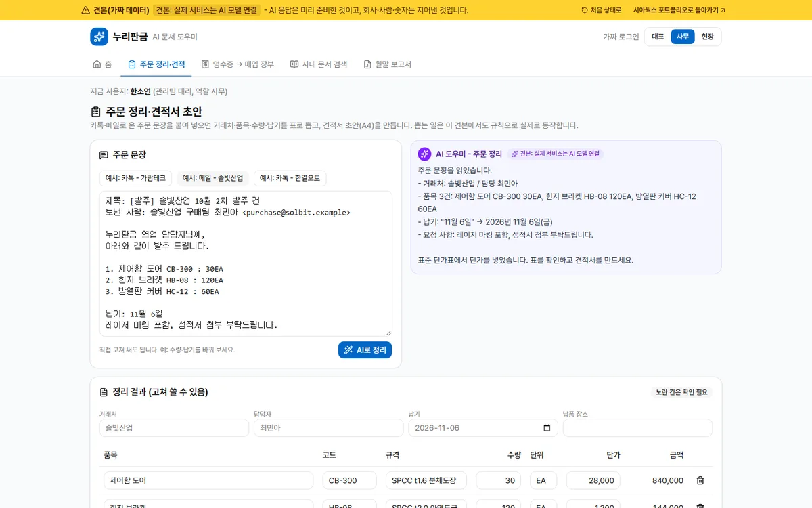
Task: Delete the 제어함 도어 row with trash icon
Action: (700, 480)
